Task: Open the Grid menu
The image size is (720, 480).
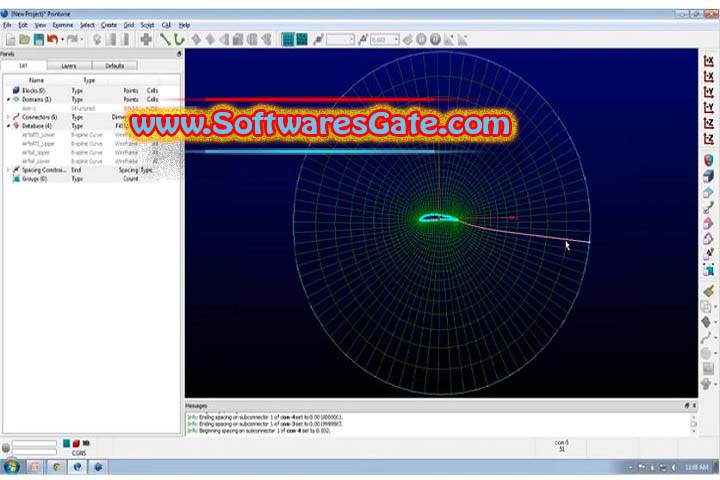Action: pos(129,25)
